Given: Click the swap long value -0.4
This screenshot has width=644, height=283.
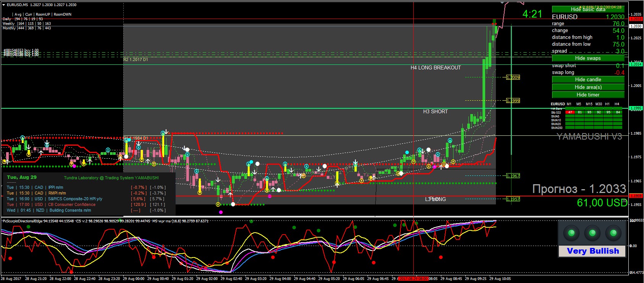Looking at the screenshot, I should click(620, 72).
